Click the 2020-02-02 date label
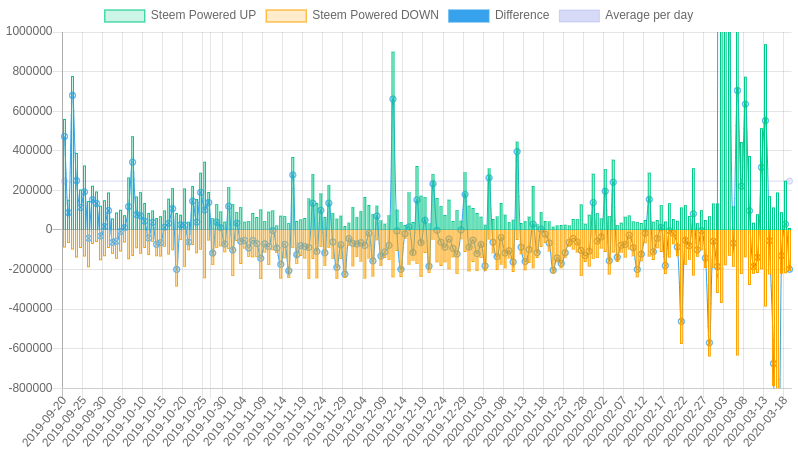 point(585,421)
